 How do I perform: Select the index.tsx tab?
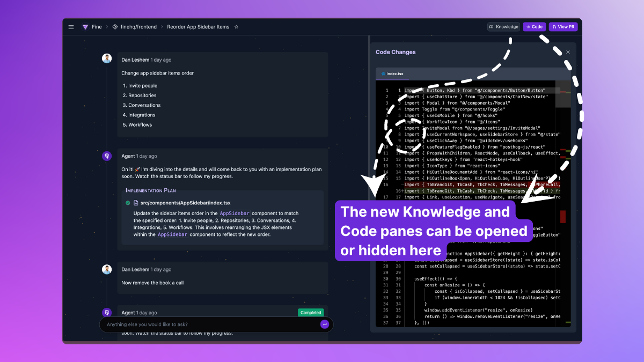(392, 73)
